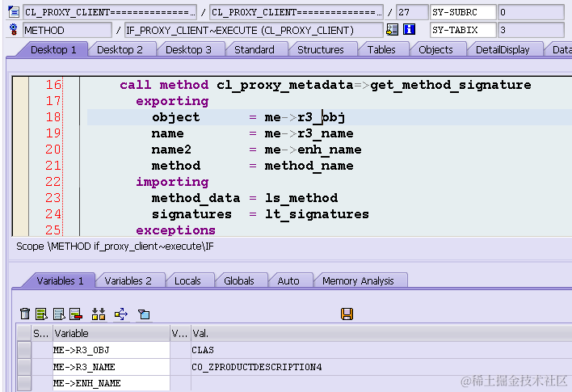
Task: Click the blue deselect-all rows icon
Action: tap(59, 314)
